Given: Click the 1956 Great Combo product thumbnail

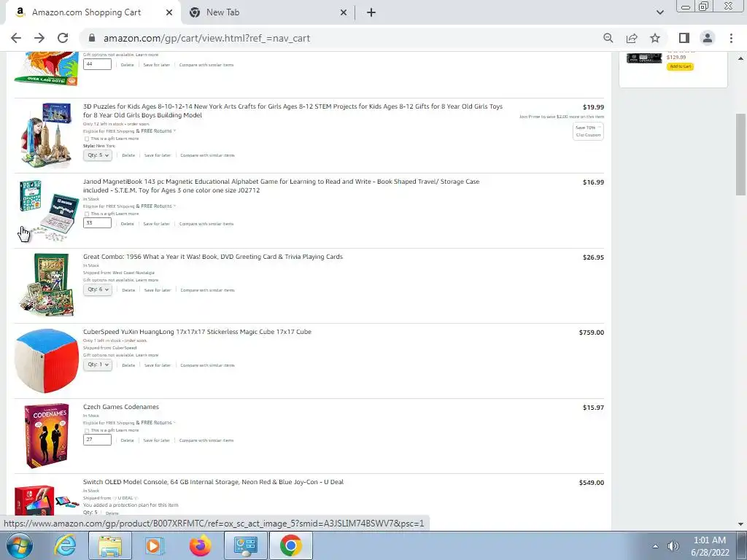Looking at the screenshot, I should tap(47, 285).
